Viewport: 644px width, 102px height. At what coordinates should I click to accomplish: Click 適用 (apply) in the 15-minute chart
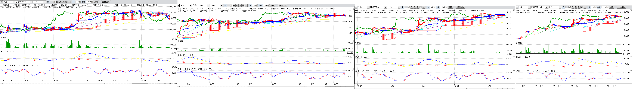click(x=272, y=6)
